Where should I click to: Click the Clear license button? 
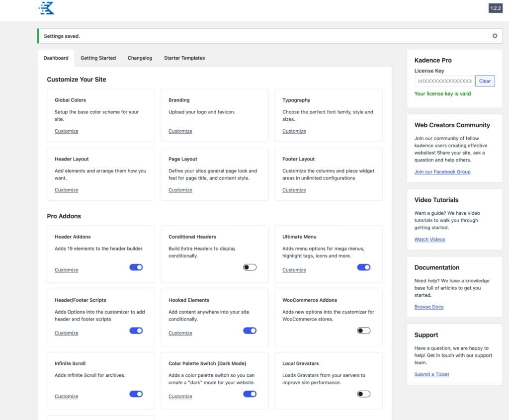[x=485, y=81]
